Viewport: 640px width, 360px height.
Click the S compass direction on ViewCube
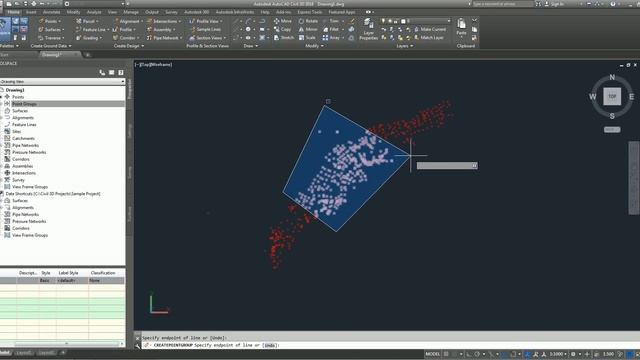612,116
